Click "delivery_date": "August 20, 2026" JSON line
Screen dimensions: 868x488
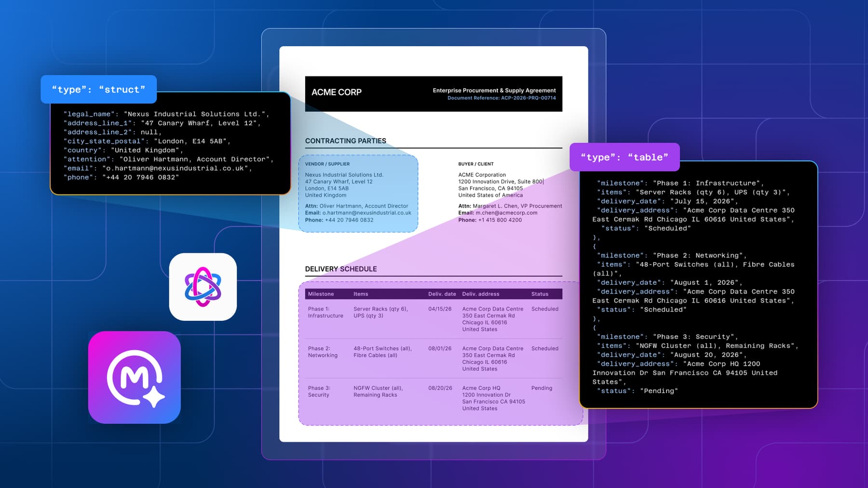tap(672, 355)
